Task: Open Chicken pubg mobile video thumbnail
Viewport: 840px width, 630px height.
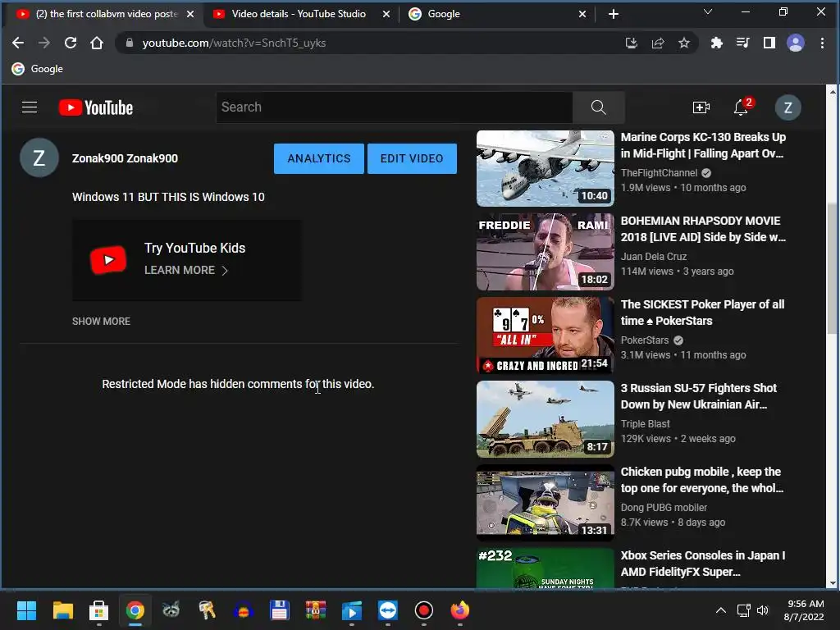Action: 546,503
